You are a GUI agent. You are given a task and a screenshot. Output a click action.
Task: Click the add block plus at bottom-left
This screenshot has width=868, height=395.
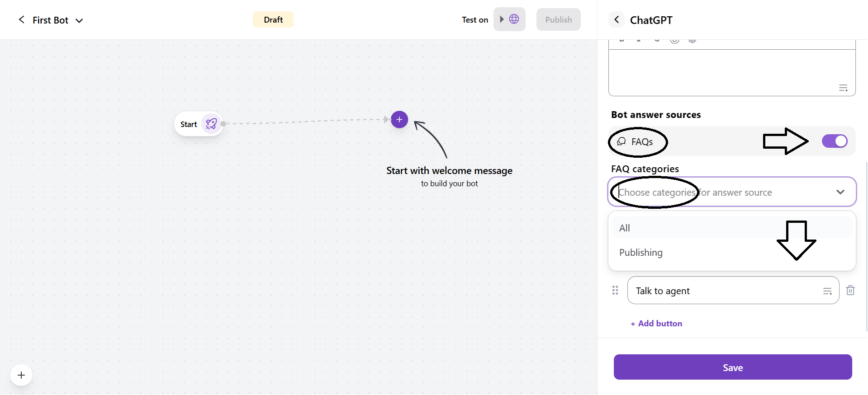coord(21,375)
